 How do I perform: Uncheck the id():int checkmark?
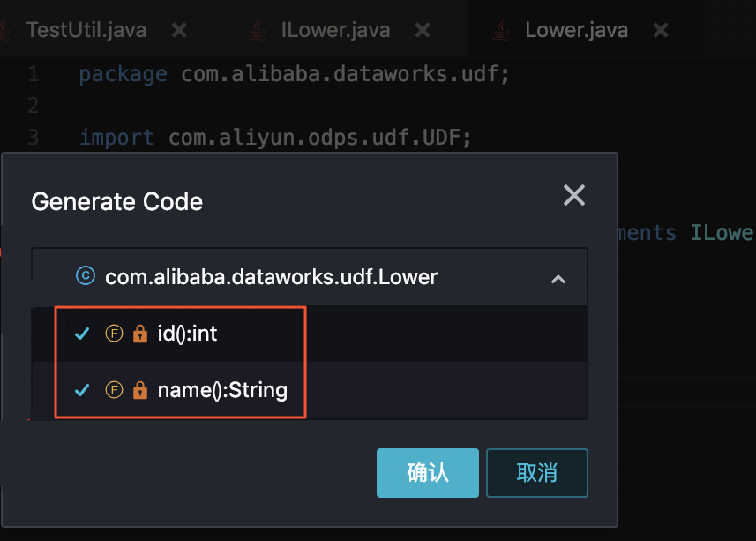coord(82,334)
